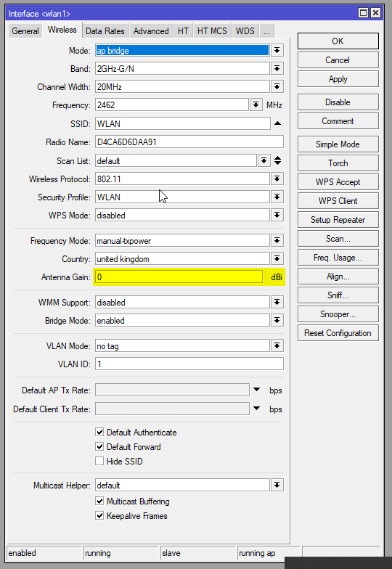Open the Country dropdown arrow
The width and height of the screenshot is (392, 569).
(x=277, y=258)
